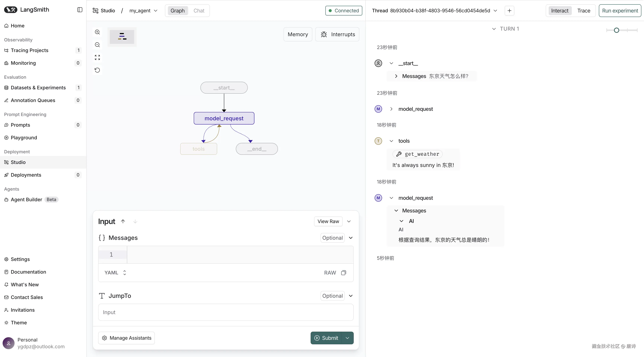
Task: Expand the first model_request step
Action: point(391,109)
